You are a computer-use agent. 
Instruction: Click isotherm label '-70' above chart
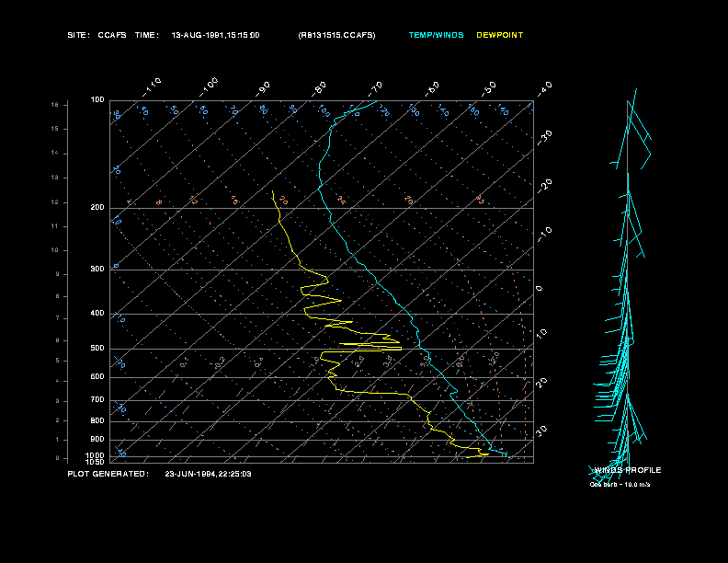pos(375,89)
